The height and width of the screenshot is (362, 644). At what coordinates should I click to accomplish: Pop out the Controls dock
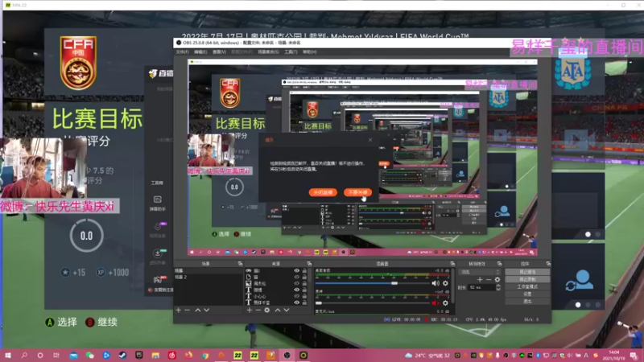tap(548, 264)
